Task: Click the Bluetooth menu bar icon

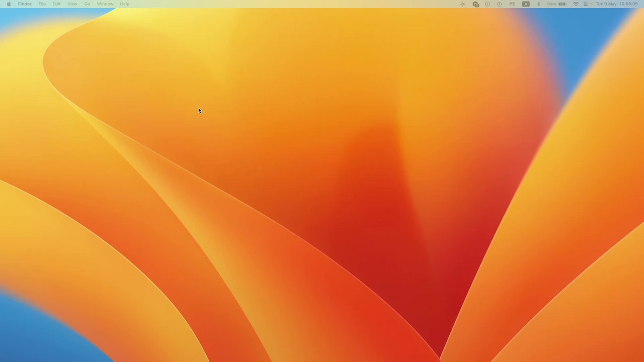Action: (538, 4)
